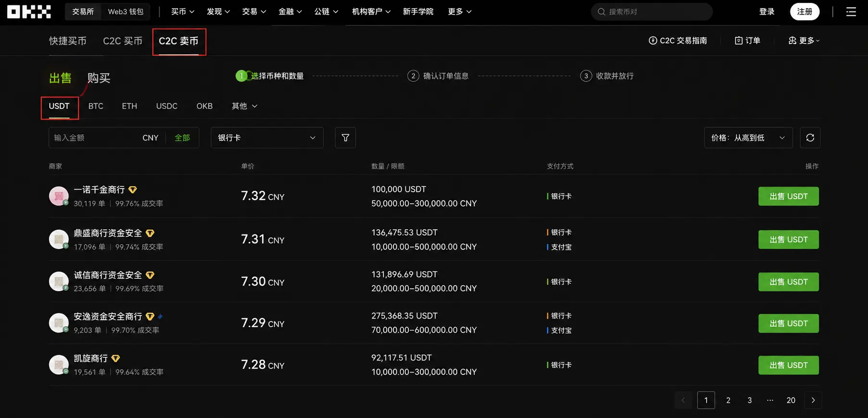
Task: Open the hamburger menu icon
Action: [851, 12]
